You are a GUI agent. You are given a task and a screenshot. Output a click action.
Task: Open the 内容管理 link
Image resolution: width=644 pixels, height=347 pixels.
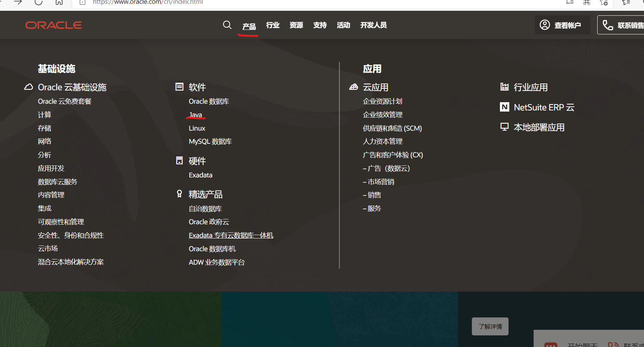pos(51,195)
